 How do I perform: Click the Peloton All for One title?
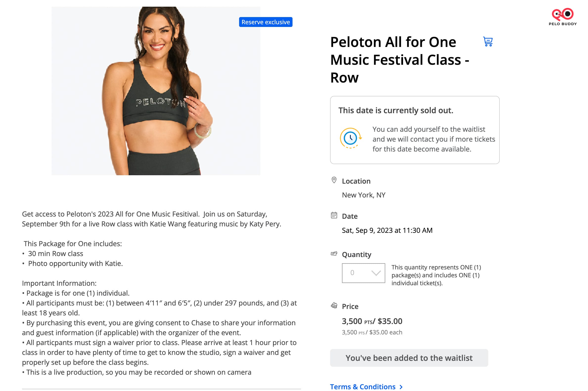(399, 60)
